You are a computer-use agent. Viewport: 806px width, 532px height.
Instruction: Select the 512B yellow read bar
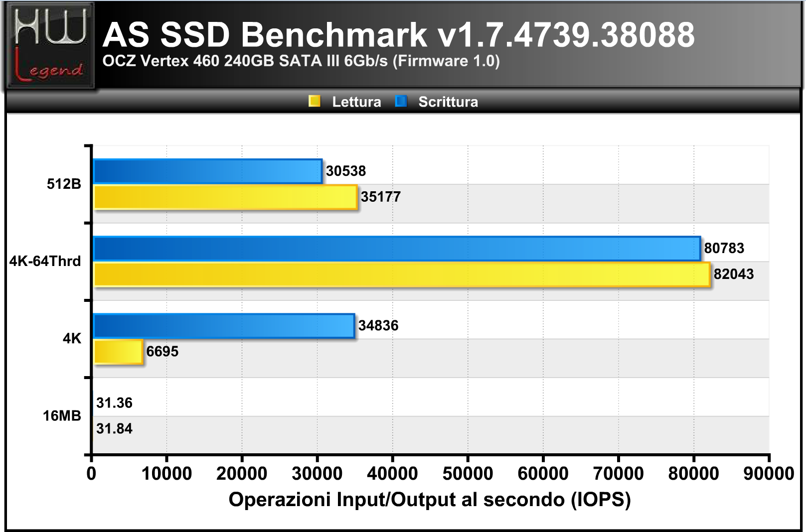tap(225, 197)
